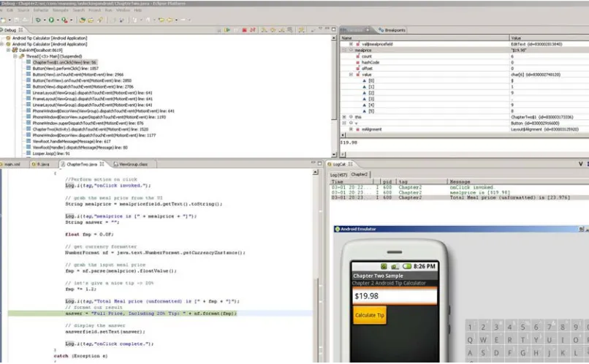Click the Open Type icon in main toolbar
The width and height of the screenshot is (589, 364).
[x=83, y=20]
